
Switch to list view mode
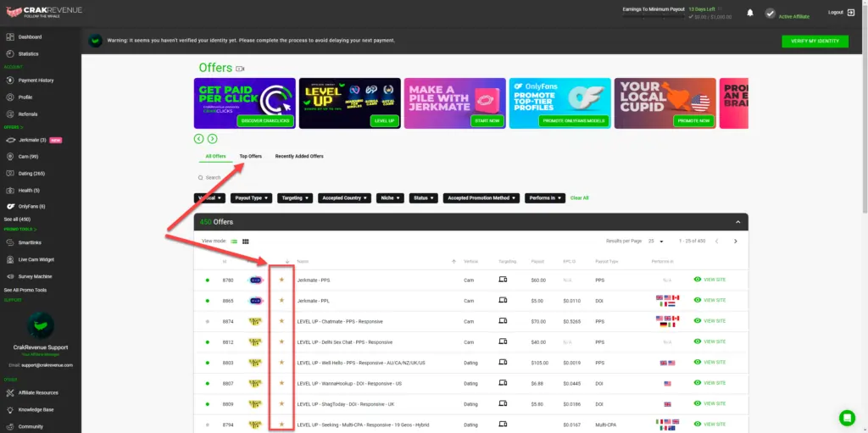coord(235,241)
